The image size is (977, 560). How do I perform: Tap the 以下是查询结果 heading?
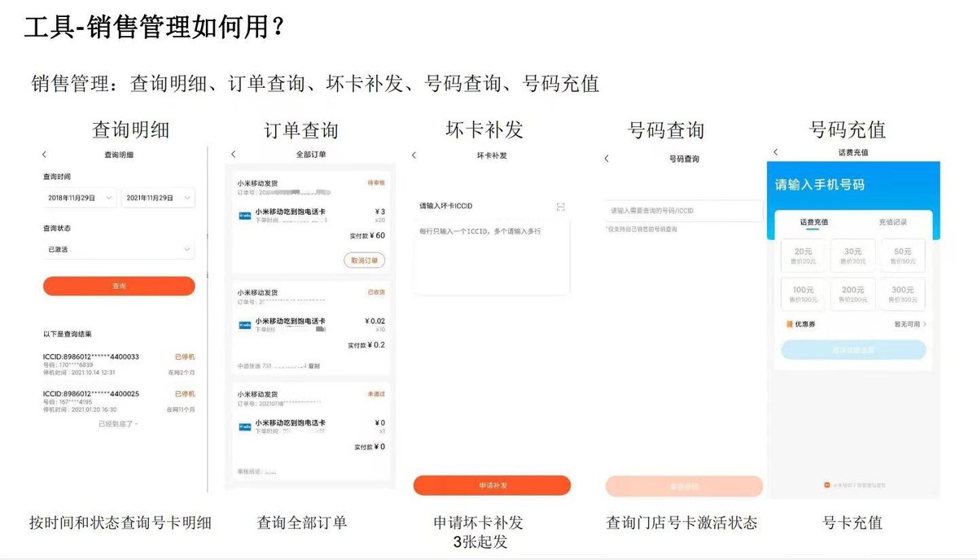[x=68, y=335]
